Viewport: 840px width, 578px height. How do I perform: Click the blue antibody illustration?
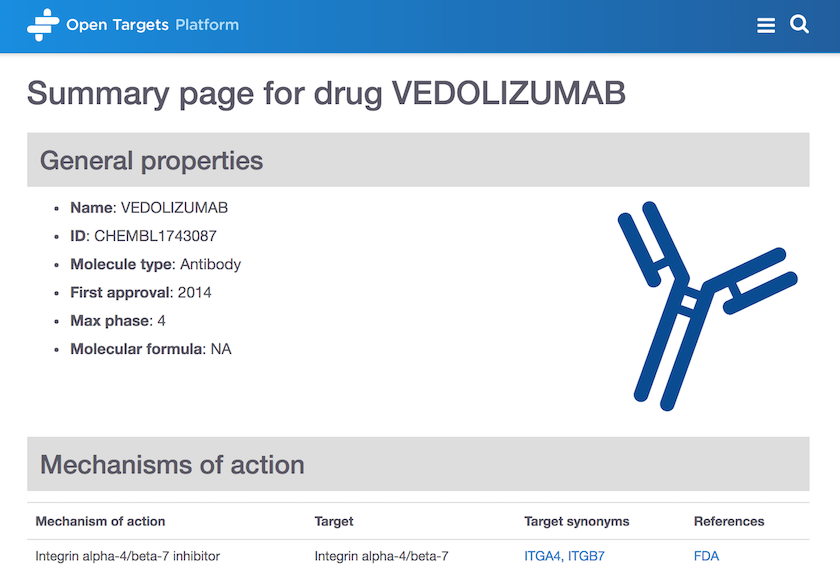tap(707, 306)
